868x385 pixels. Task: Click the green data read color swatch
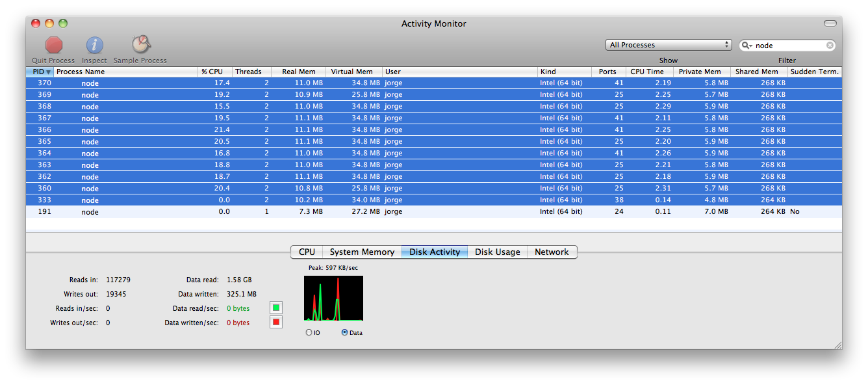[276, 308]
